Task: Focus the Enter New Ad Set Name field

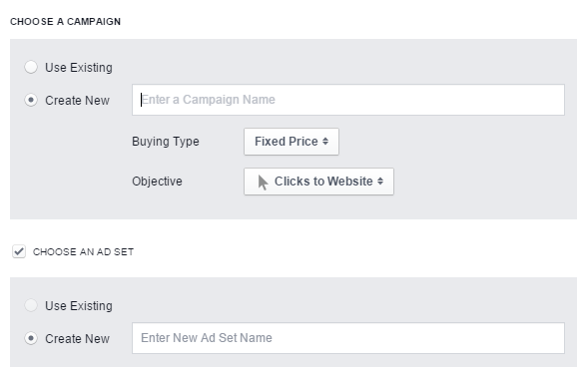Action: (x=348, y=338)
